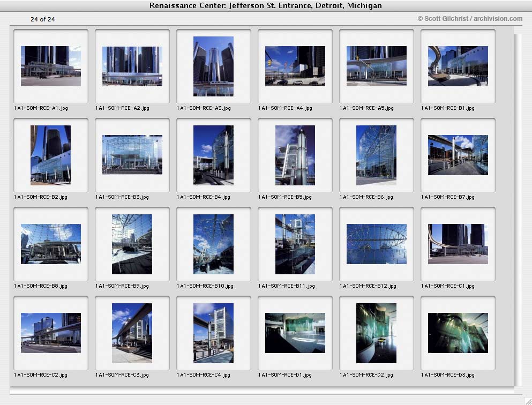Click the filename label 1A1-SOM-RCE-B5.jpg

point(285,197)
